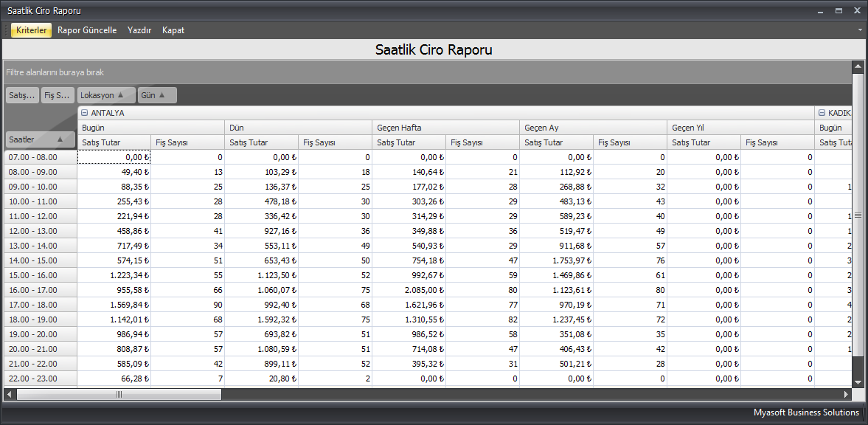This screenshot has width=868, height=425.
Task: Close the Saatlik Ciro Raporu window
Action: tap(857, 10)
